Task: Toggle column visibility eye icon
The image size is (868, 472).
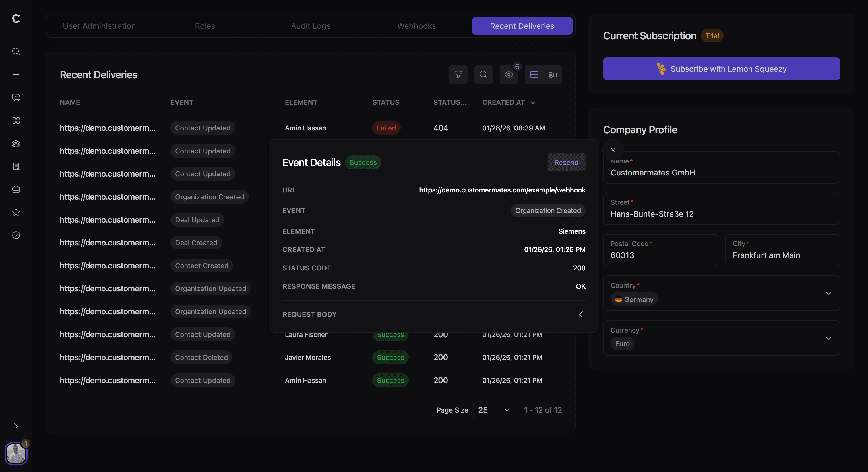Action: tap(508, 74)
